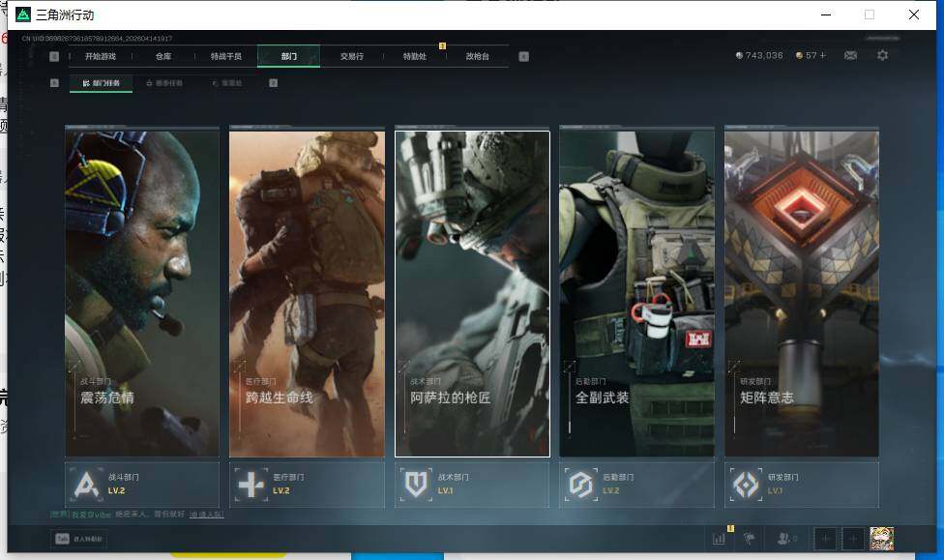Open the player avatar portrait
944x560 pixels.
(881, 539)
